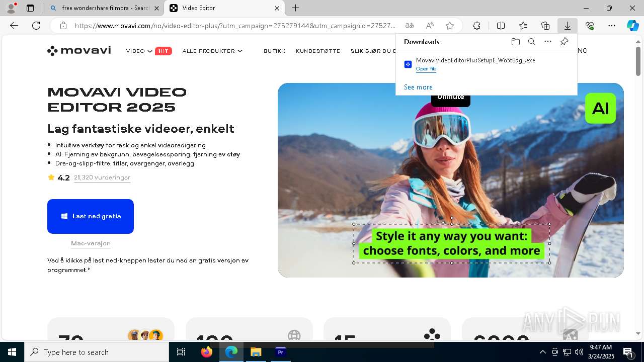This screenshot has height=362, width=644.
Task: Click the Unmute video button
Action: coord(450,98)
